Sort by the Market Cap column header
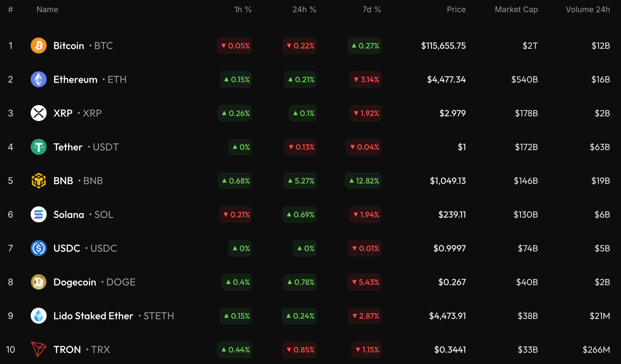 (x=516, y=9)
